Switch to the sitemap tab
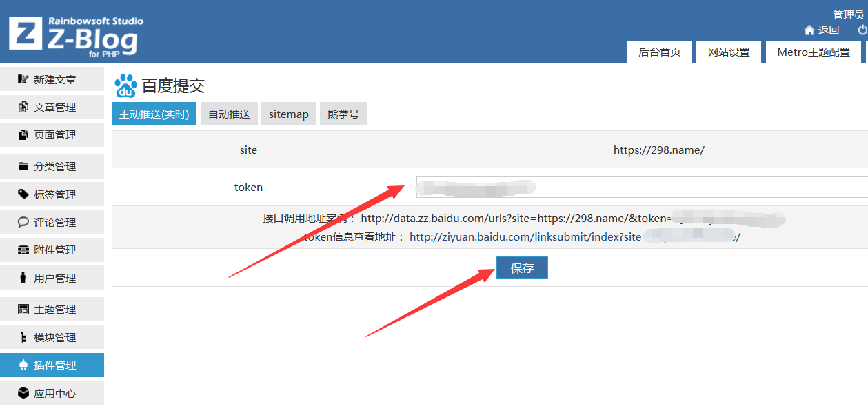The image size is (868, 413). pyautogui.click(x=288, y=114)
